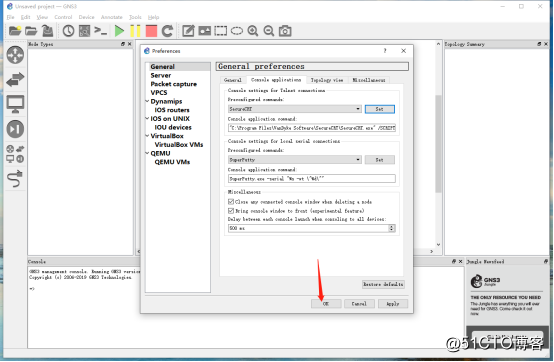
Task: Browse switches in device sidebar
Action: pyautogui.click(x=15, y=79)
